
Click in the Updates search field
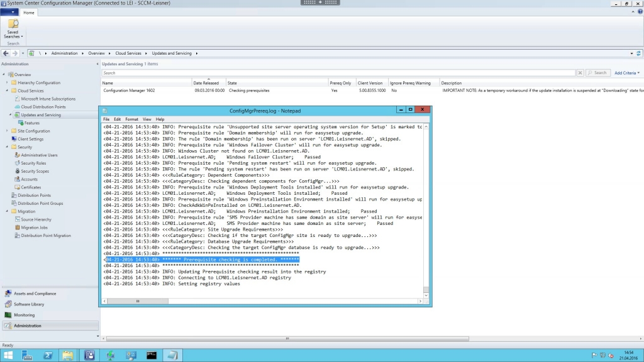coord(338,73)
